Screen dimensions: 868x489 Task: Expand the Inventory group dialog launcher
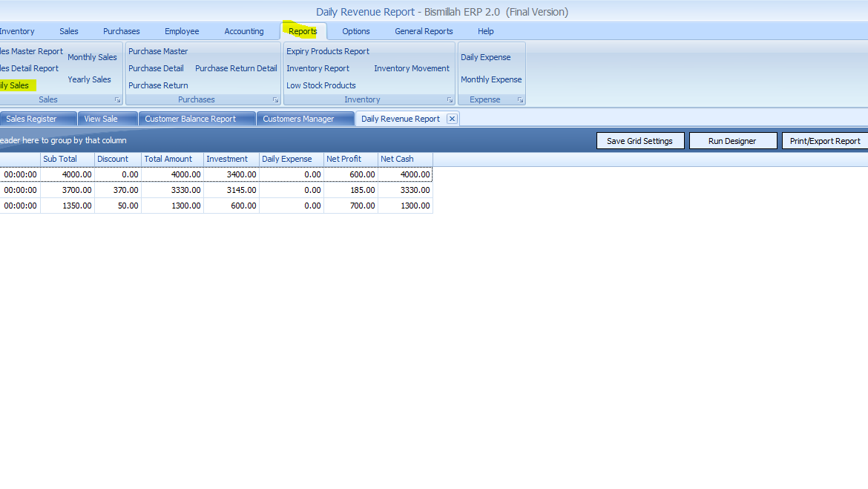pos(450,100)
